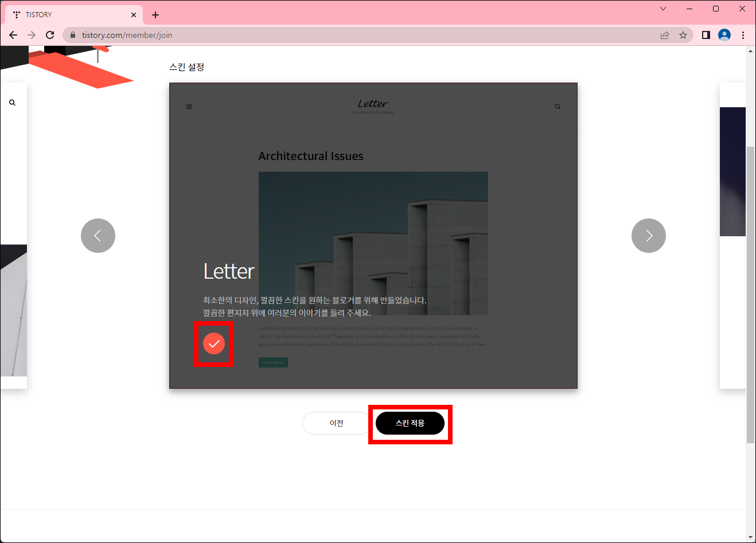
Task: Close the TISTORY tab
Action: point(134,15)
